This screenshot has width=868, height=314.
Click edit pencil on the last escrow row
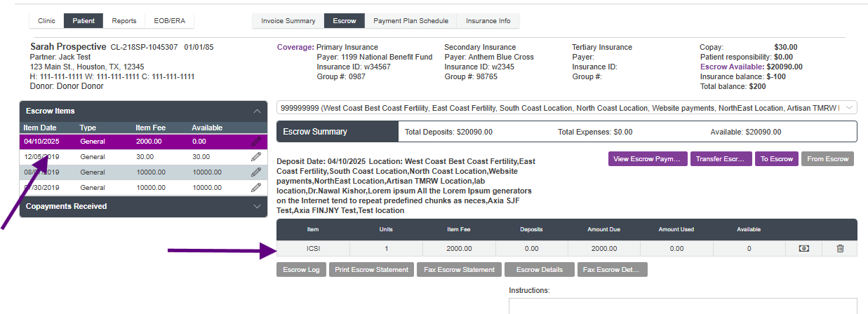tap(256, 188)
